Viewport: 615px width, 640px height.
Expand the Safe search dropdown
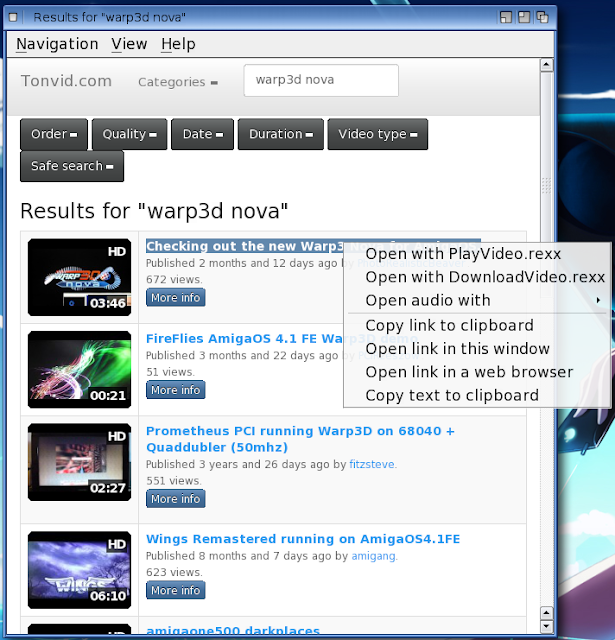(x=72, y=166)
